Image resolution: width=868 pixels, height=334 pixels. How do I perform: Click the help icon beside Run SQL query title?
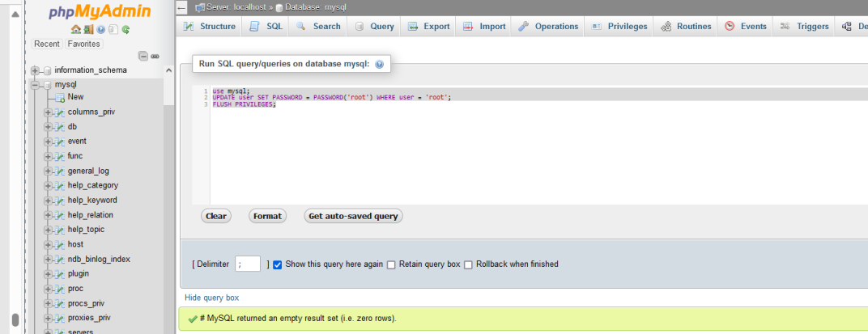click(379, 64)
